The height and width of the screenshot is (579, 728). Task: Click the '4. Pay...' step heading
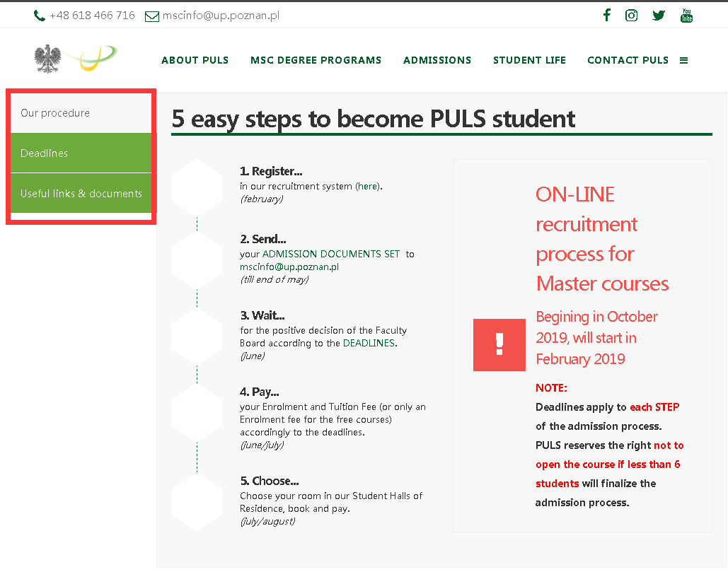click(259, 392)
